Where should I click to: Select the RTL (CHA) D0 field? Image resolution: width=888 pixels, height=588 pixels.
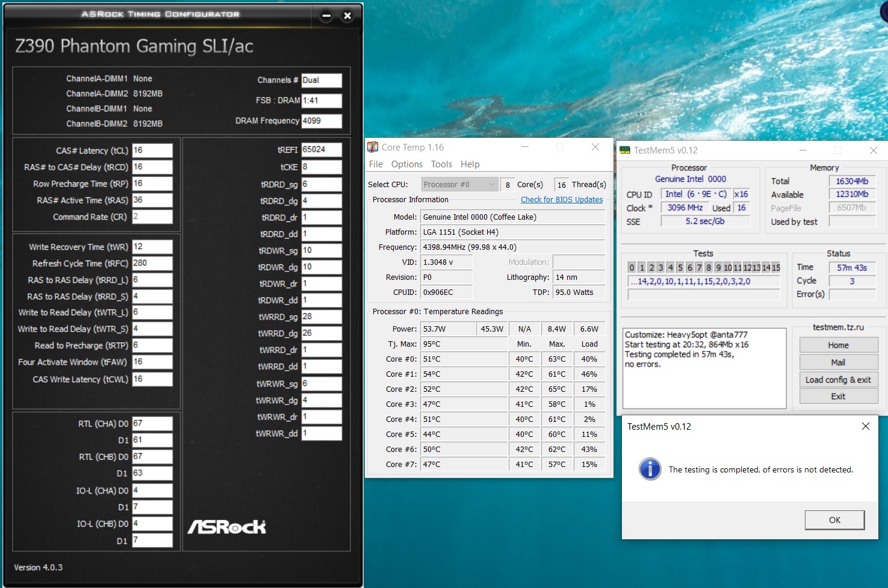pyautogui.click(x=152, y=423)
